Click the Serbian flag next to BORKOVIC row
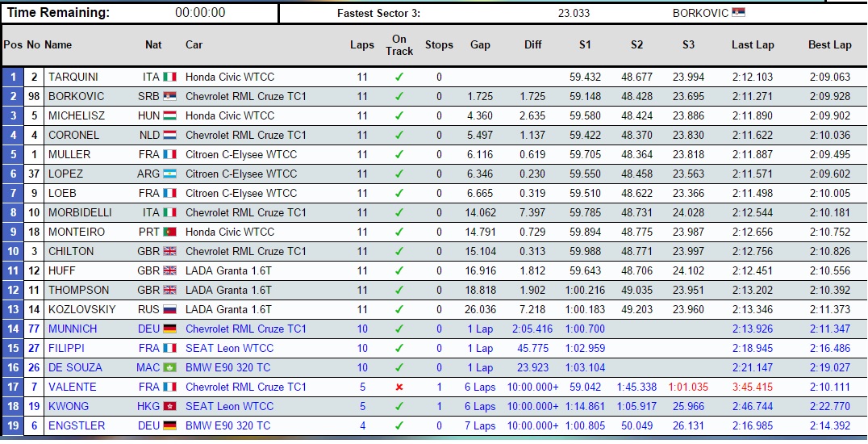 pos(169,97)
